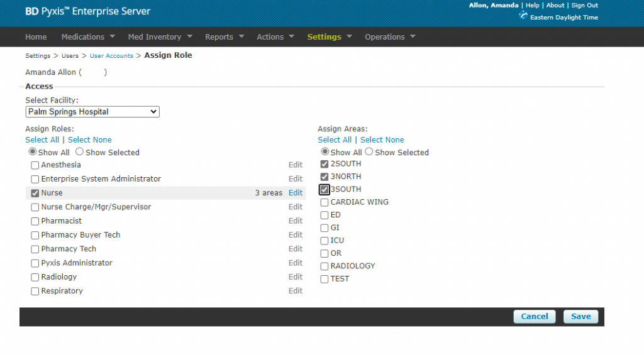This screenshot has height=355, width=644.
Task: Check the Anesthesia role checkbox
Action: tap(35, 165)
